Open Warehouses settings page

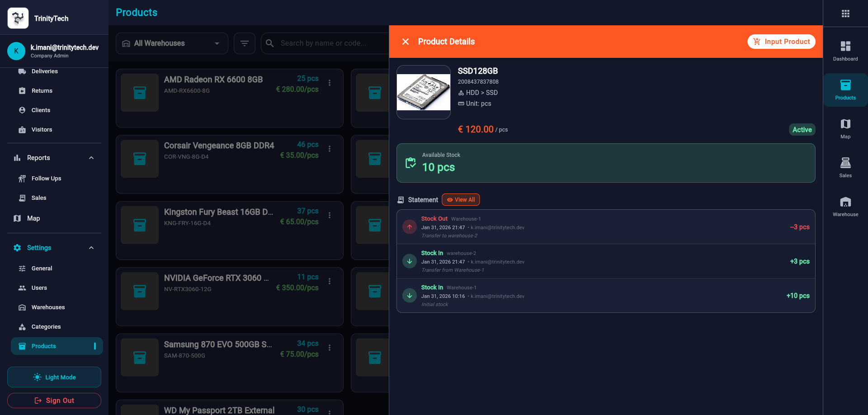coord(48,307)
